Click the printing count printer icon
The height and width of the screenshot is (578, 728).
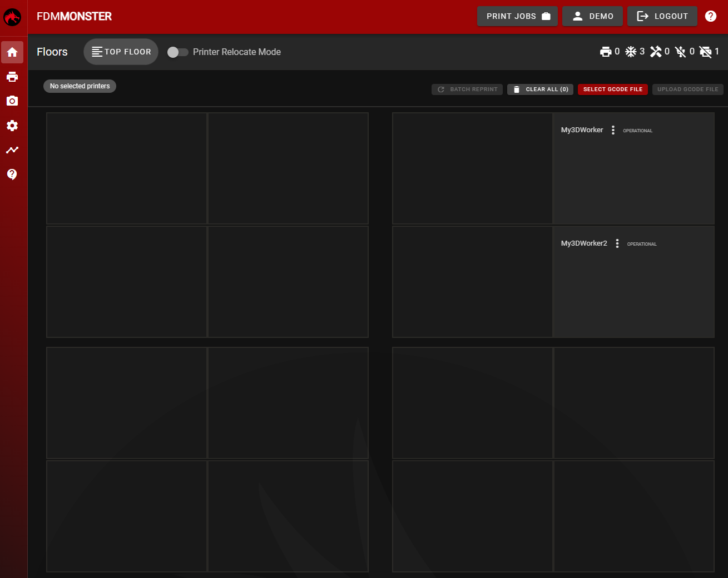pyautogui.click(x=606, y=52)
